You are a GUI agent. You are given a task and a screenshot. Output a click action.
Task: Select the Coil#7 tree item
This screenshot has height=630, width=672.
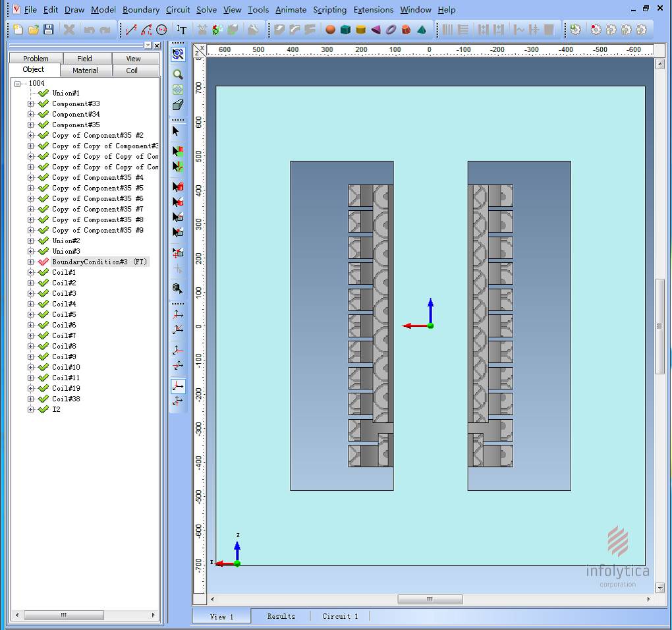click(64, 335)
